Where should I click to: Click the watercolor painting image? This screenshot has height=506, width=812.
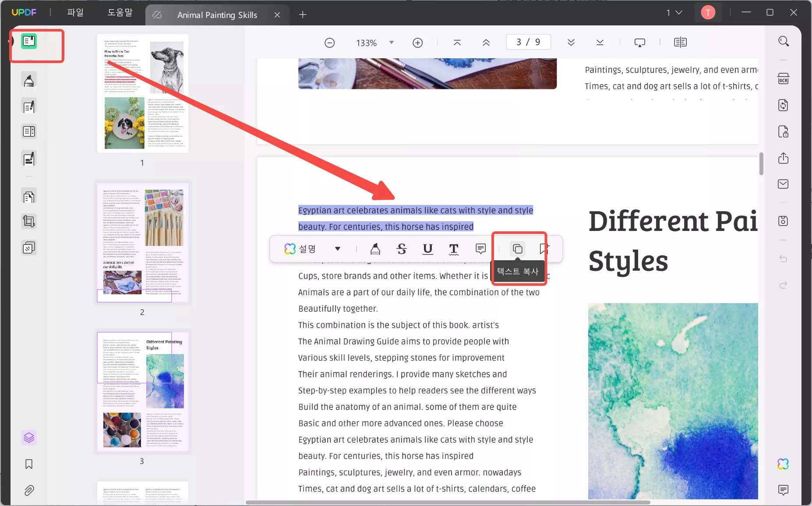673,401
